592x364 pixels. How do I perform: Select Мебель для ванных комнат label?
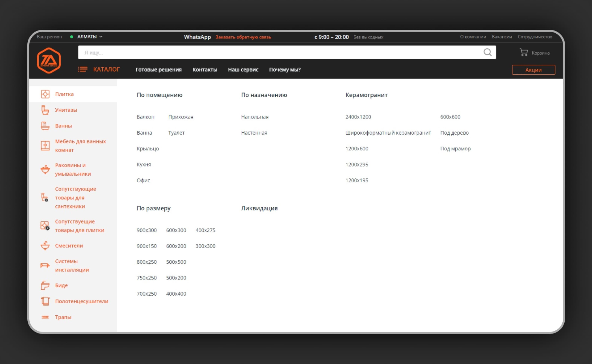80,146
